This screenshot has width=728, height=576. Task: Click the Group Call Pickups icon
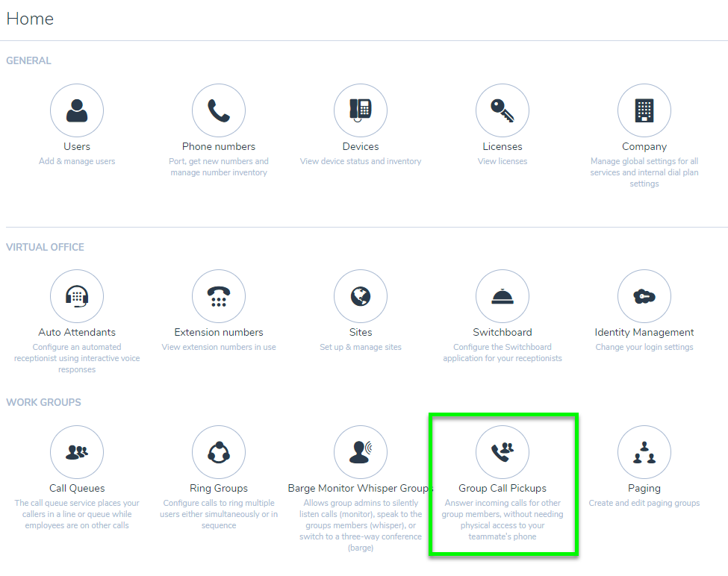point(503,452)
